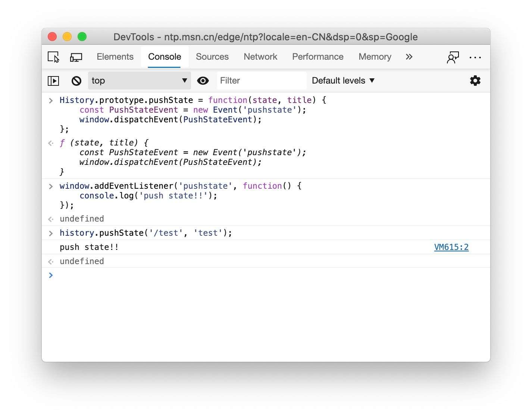Click the 'push state!!' log output text
The width and height of the screenshot is (532, 417).
click(x=89, y=247)
